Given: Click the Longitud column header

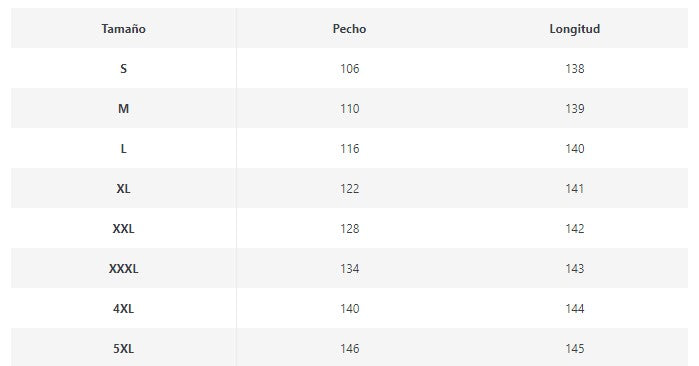Looking at the screenshot, I should coord(575,29).
